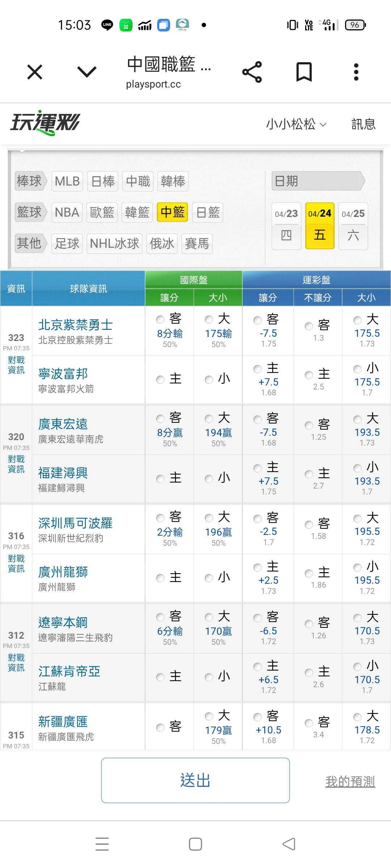The image size is (391, 868).
Task: Select 主 +7.5 radio for 寧波富邦
Action: click(258, 369)
